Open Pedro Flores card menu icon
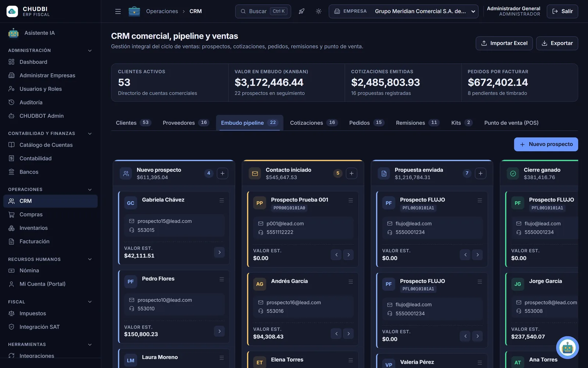The height and width of the screenshot is (368, 588). (x=222, y=279)
